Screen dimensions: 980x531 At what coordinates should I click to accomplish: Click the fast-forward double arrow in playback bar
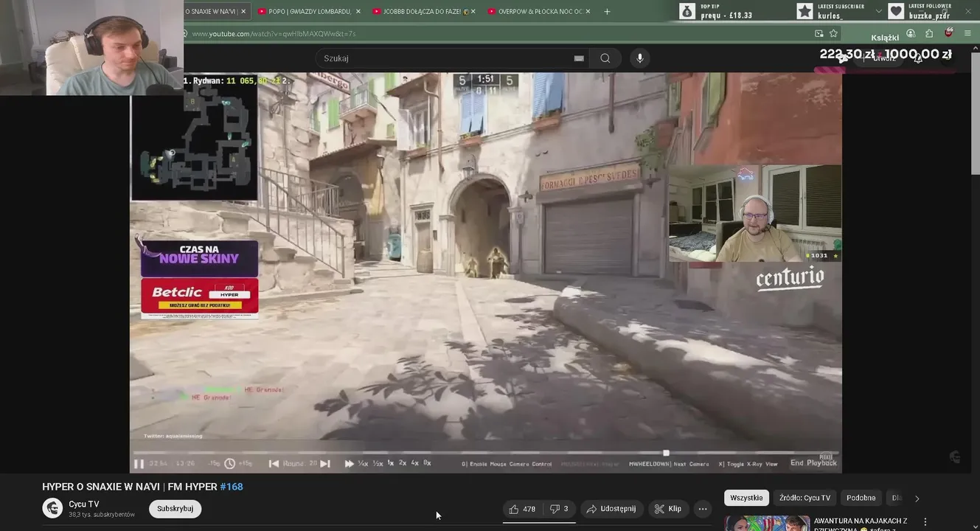point(350,463)
